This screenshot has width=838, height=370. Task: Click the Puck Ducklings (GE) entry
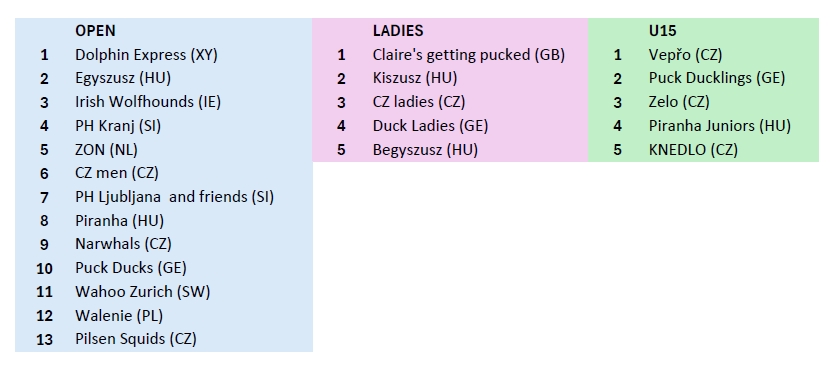point(717,78)
